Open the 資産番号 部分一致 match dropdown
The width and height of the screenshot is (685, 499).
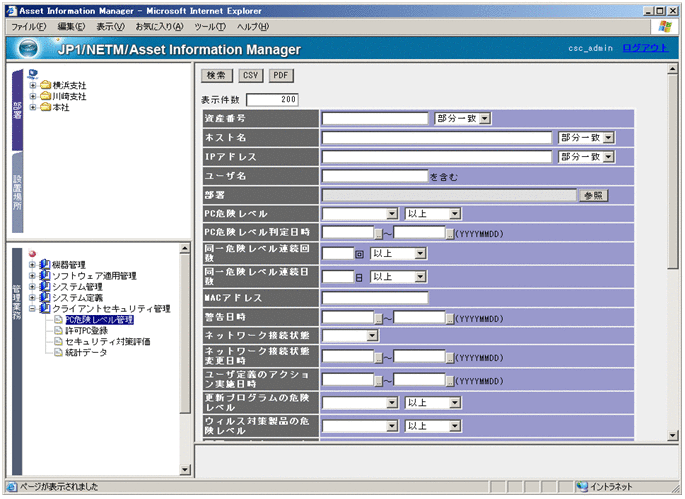click(x=484, y=118)
